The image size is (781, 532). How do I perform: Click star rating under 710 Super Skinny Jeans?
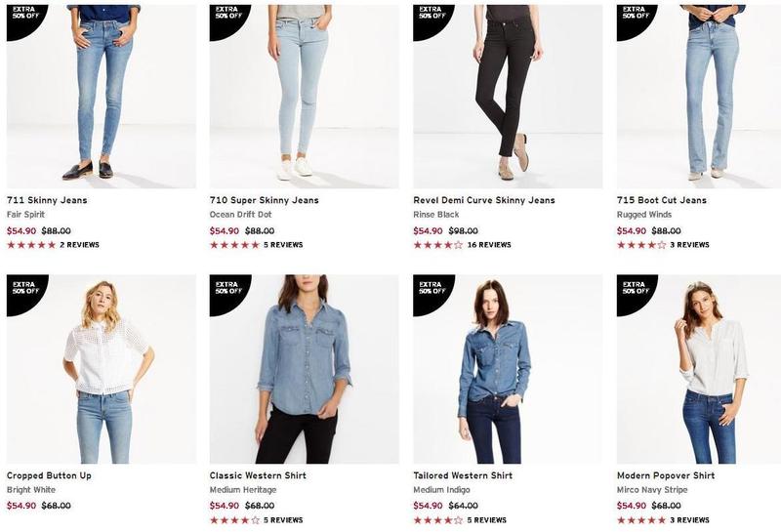pyautogui.click(x=234, y=245)
